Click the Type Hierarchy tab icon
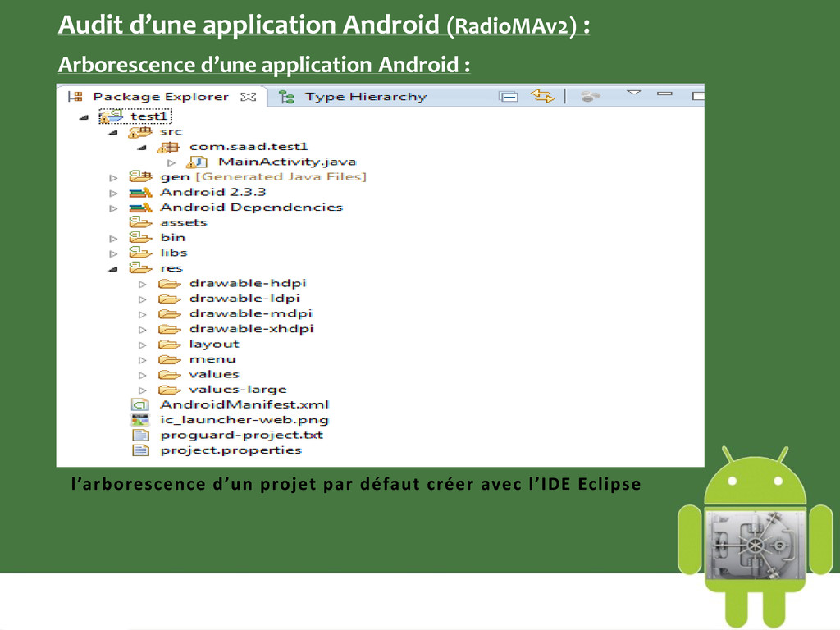The height and width of the screenshot is (630, 840). coord(287,97)
